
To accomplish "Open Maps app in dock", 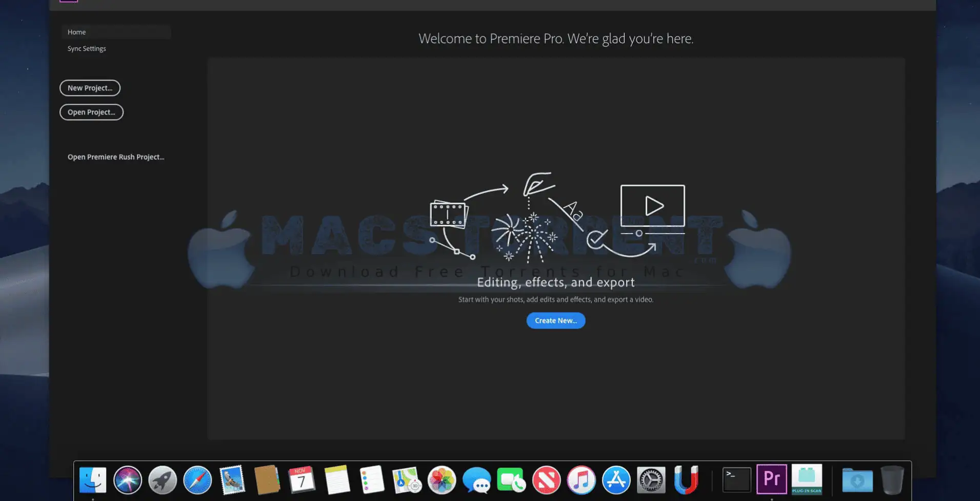I will click(x=407, y=480).
